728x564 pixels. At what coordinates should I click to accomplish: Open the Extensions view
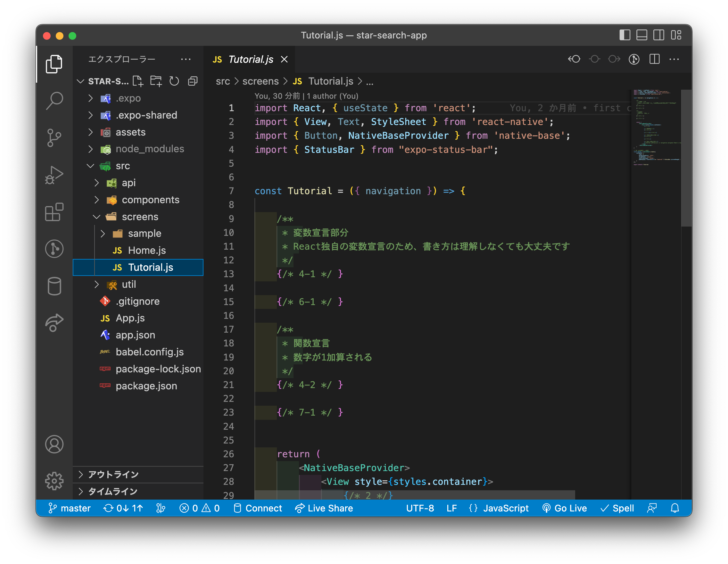[x=54, y=212]
